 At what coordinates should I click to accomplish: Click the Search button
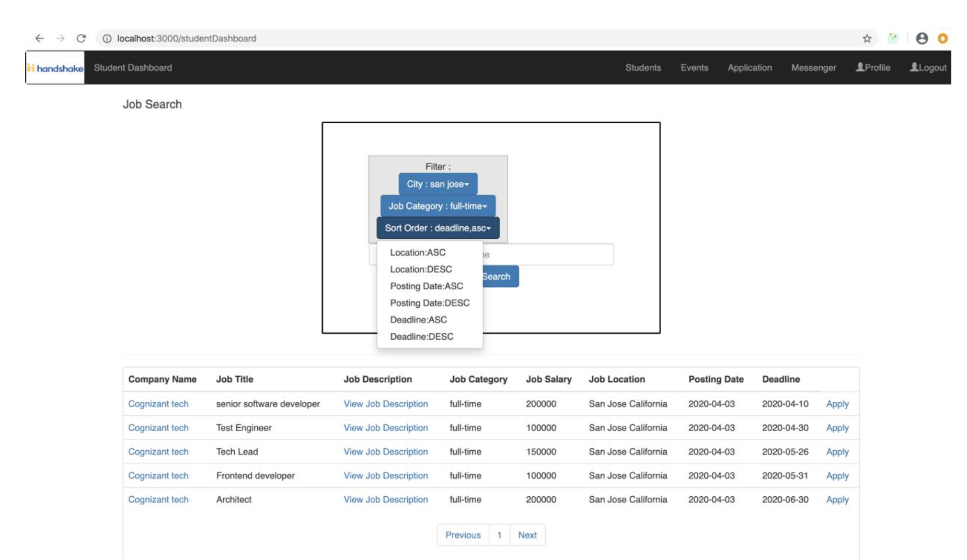pyautogui.click(x=500, y=276)
